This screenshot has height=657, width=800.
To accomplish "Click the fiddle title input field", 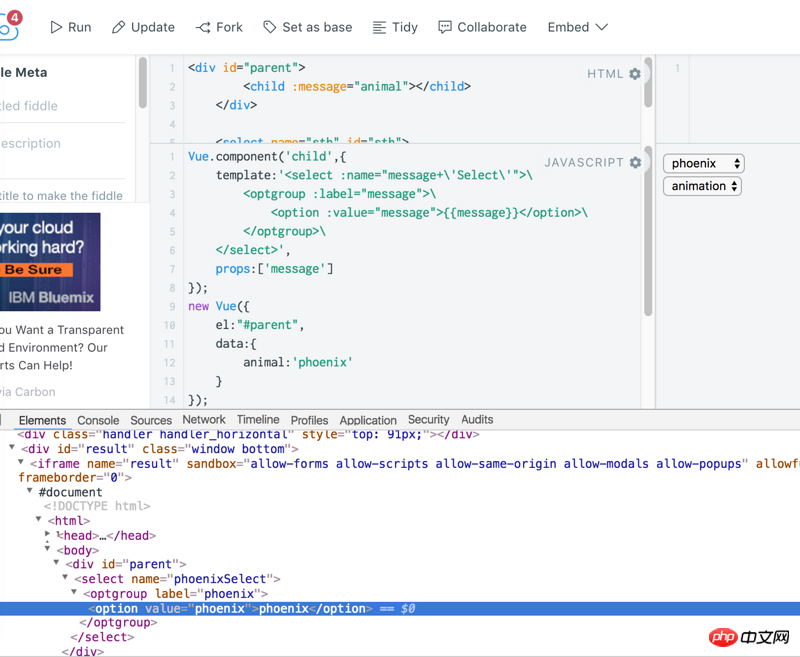I will click(62, 106).
